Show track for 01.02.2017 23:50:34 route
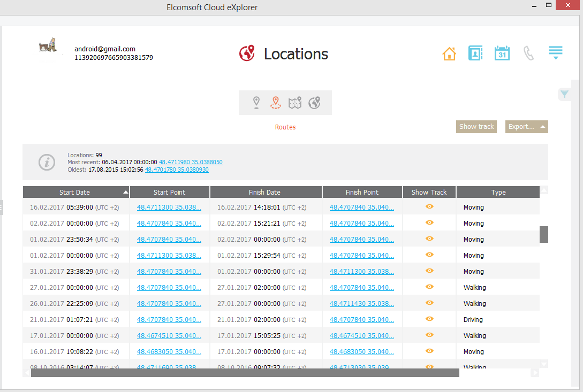The width and height of the screenshot is (583, 392). (x=429, y=239)
